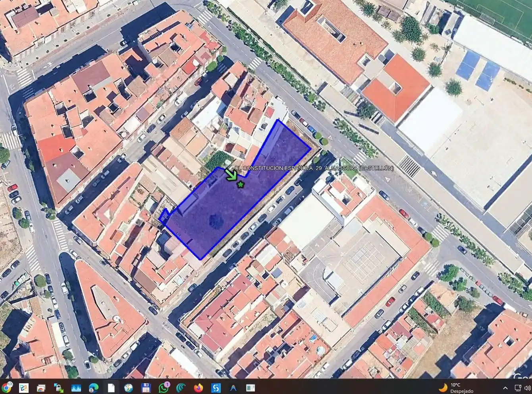Viewport: 532px width, 394px height.
Task: Open the teal wave taskbar app
Action: tap(181, 388)
